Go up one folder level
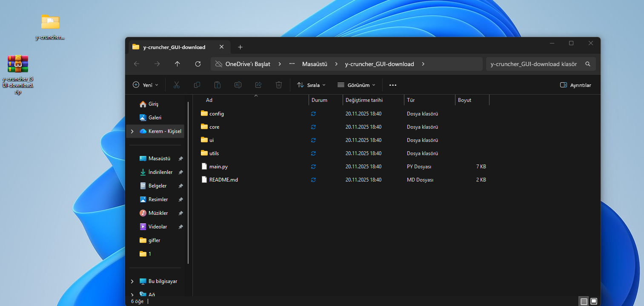644x306 pixels. tap(177, 64)
